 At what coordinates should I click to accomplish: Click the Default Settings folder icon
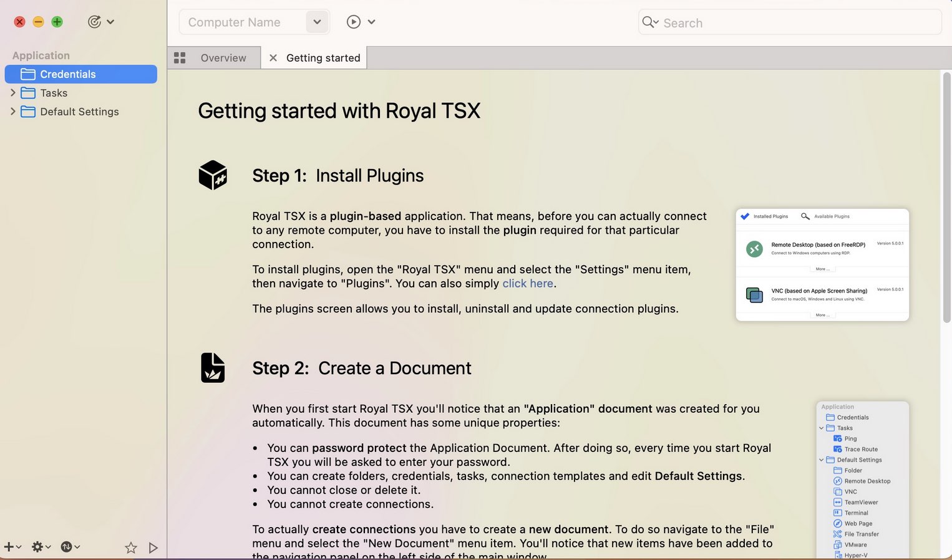coord(28,112)
